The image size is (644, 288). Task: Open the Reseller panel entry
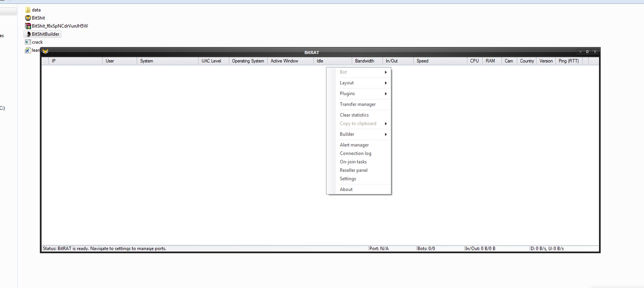pyautogui.click(x=359, y=170)
